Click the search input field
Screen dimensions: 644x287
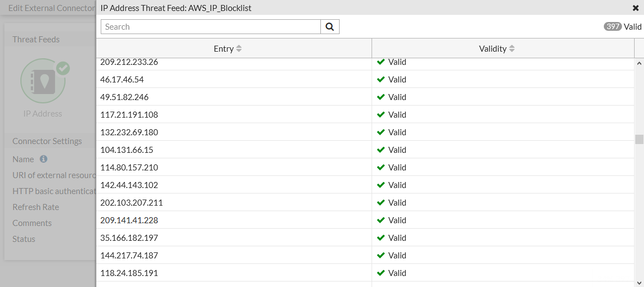pos(210,27)
